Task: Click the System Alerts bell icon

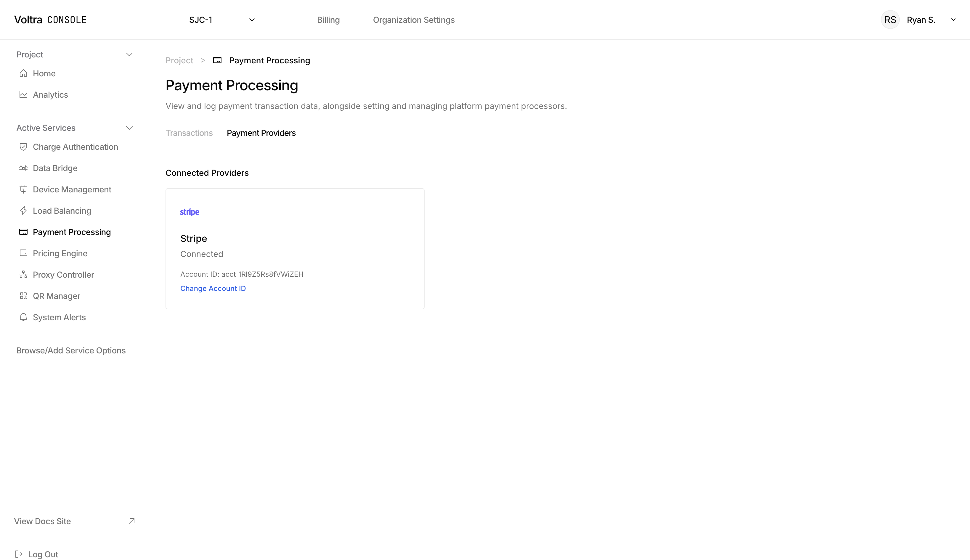Action: coord(23,317)
